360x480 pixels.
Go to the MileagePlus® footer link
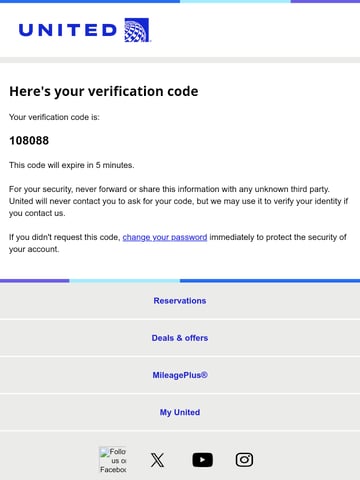point(180,375)
